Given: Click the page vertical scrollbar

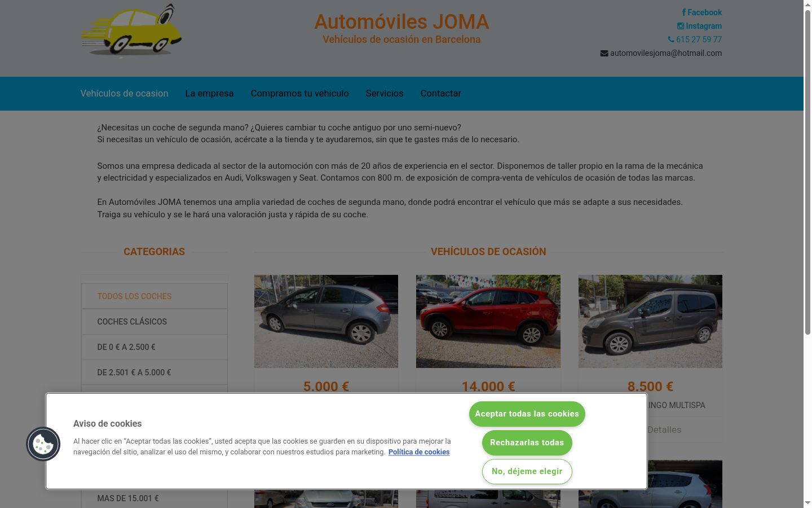Looking at the screenshot, I should click(807, 254).
